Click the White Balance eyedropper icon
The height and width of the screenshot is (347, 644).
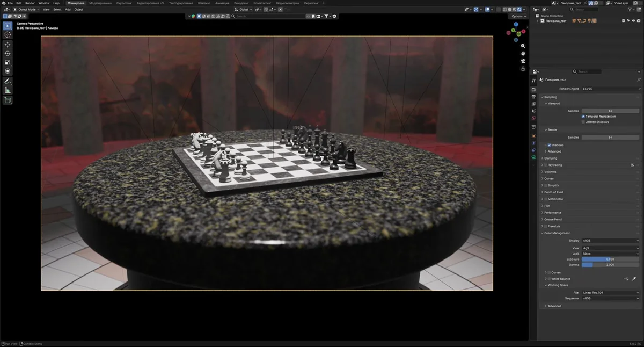(634, 279)
